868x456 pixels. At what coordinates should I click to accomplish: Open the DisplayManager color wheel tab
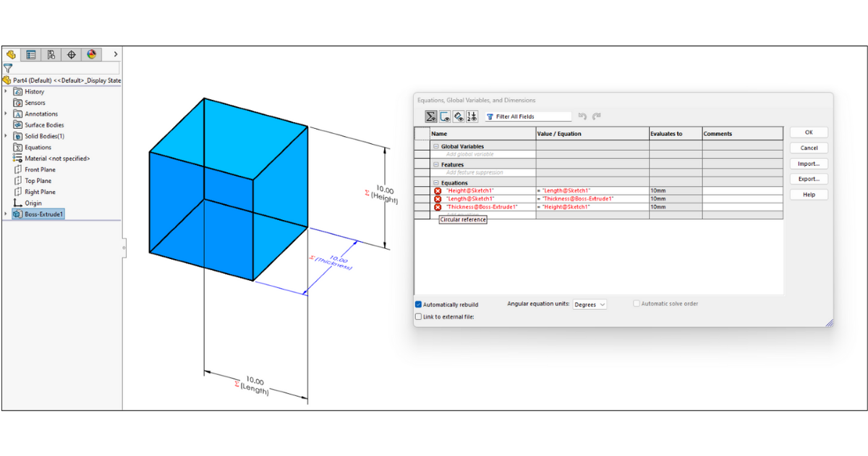click(x=91, y=54)
